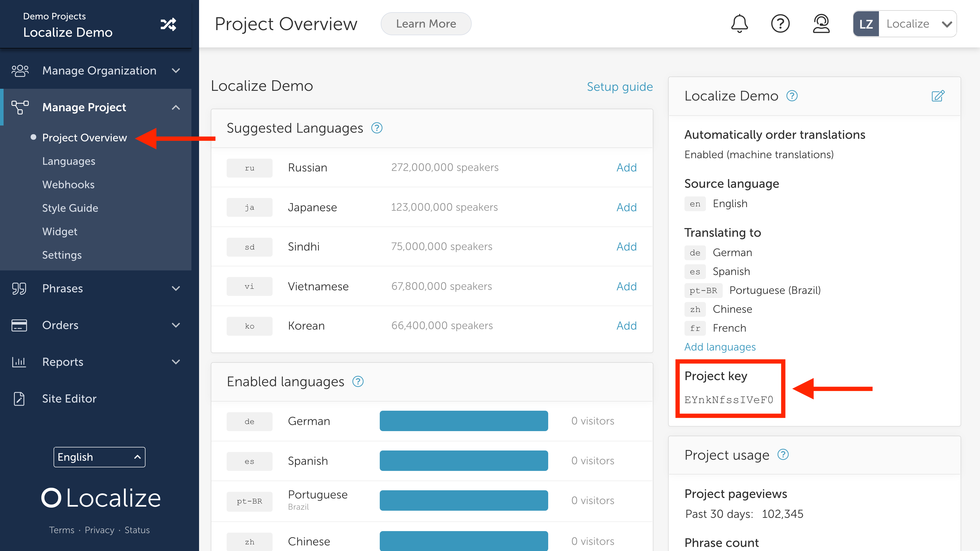Open the notifications bell
Viewport: 980px width, 551px height.
click(739, 23)
